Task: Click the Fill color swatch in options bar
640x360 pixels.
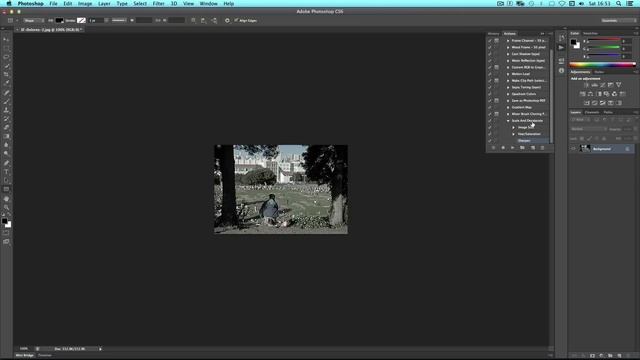Action: click(x=59, y=20)
